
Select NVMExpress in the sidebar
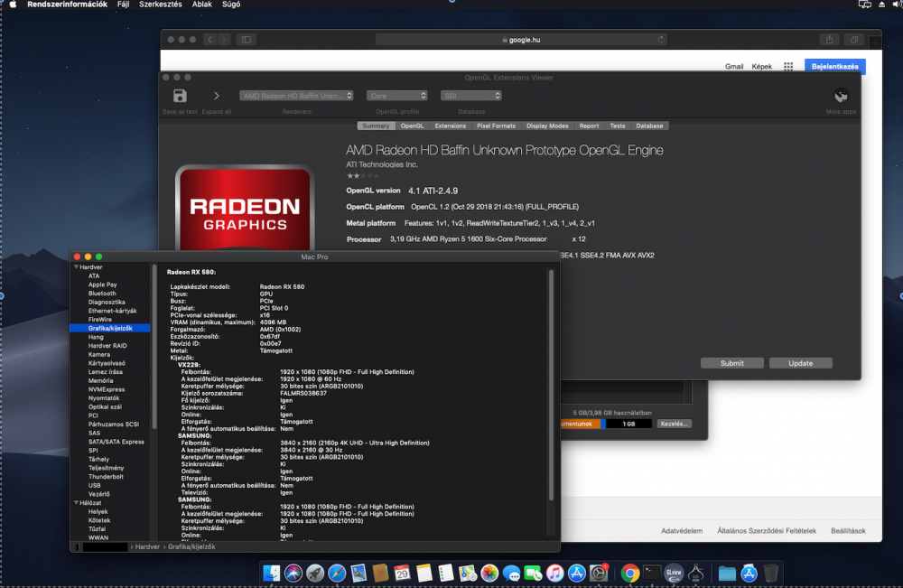pyautogui.click(x=107, y=389)
